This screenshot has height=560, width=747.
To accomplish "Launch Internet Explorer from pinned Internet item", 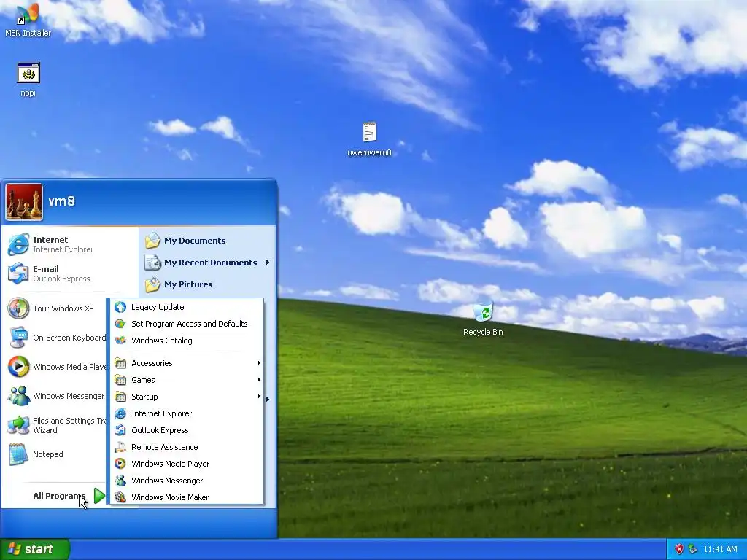I will tap(69, 244).
